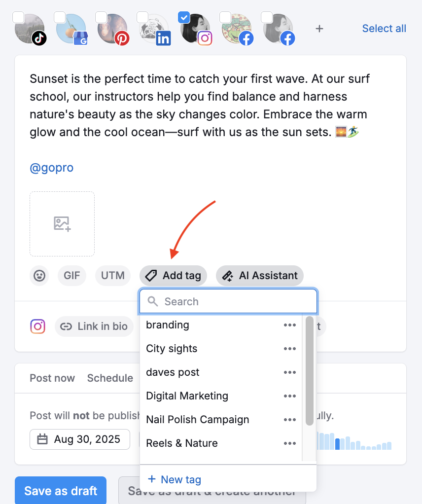Open options menu for Digital Marketing tag
The height and width of the screenshot is (504, 422).
290,396
